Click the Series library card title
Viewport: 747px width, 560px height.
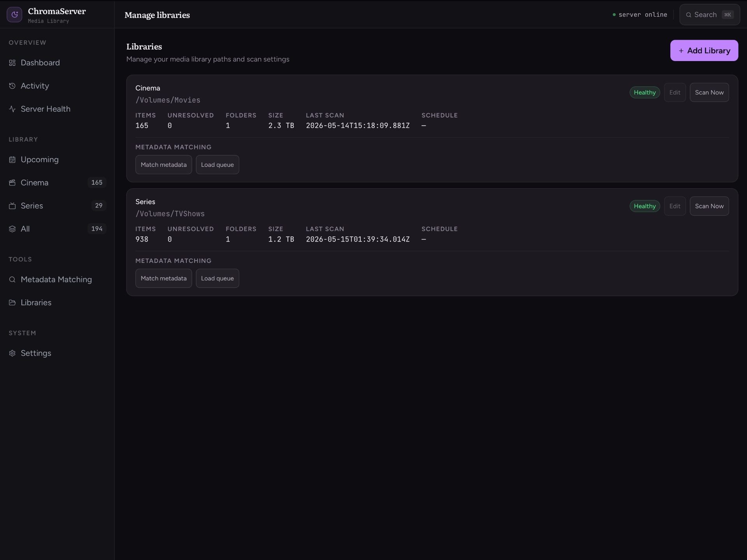(145, 202)
